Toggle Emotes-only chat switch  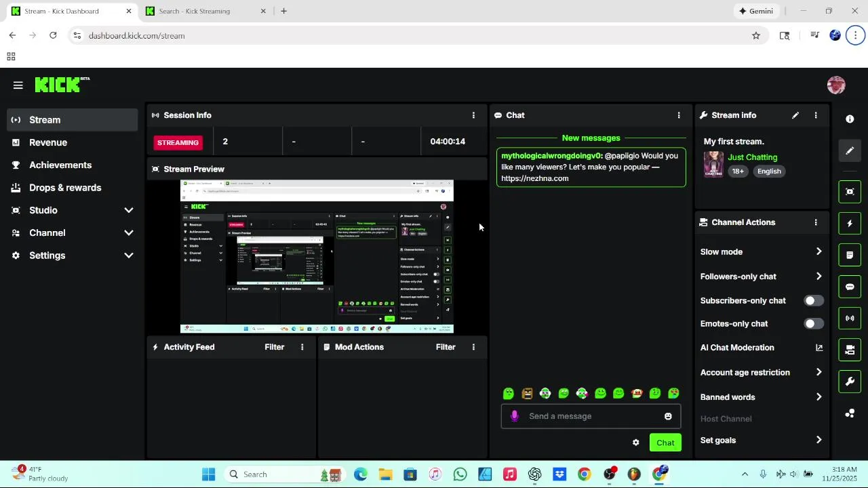pyautogui.click(x=813, y=324)
